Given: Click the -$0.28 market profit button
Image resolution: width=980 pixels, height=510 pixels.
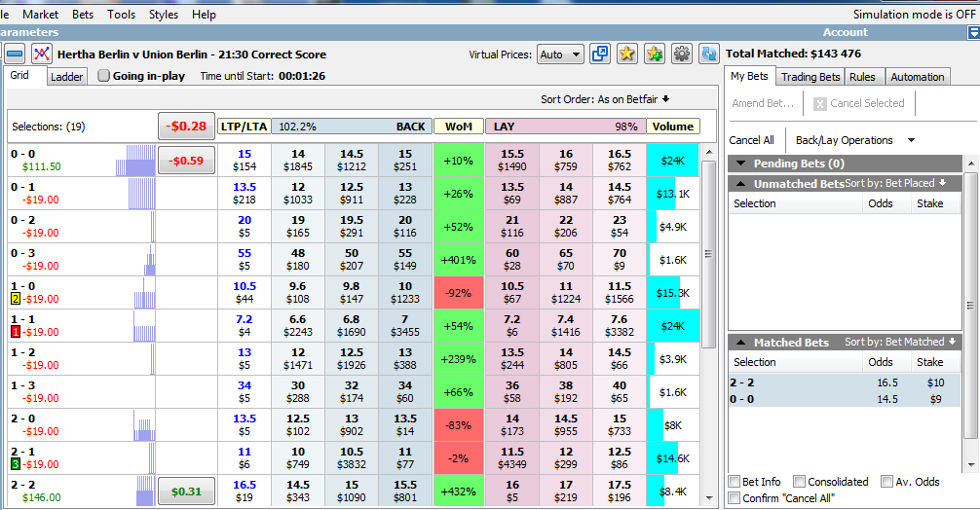Looking at the screenshot, I should point(186,127).
